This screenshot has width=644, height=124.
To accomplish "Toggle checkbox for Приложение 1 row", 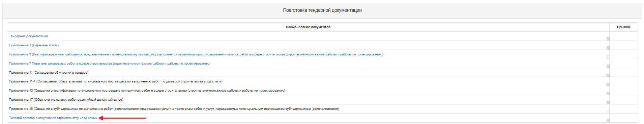I will 608,48.
